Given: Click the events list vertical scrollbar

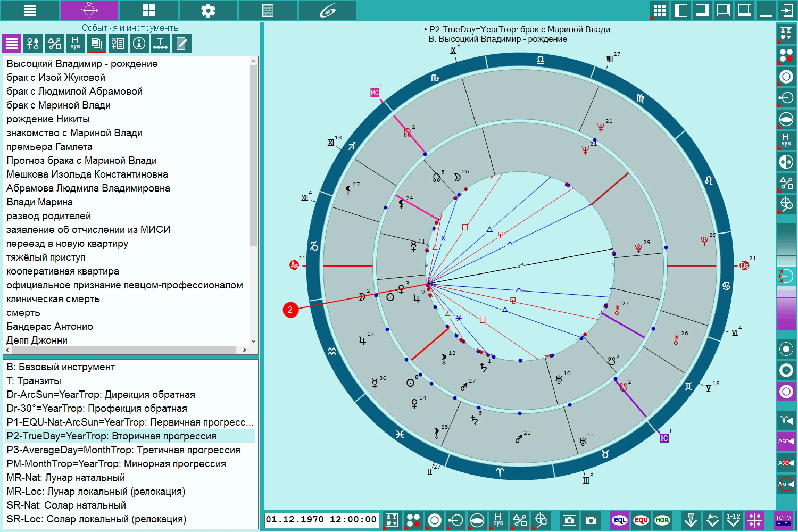Looking at the screenshot, I should tap(253, 155).
